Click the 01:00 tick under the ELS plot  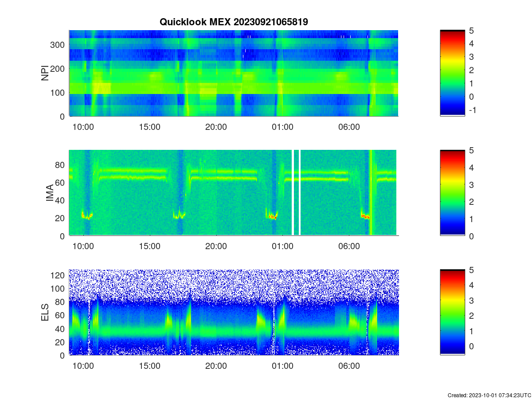(x=282, y=366)
